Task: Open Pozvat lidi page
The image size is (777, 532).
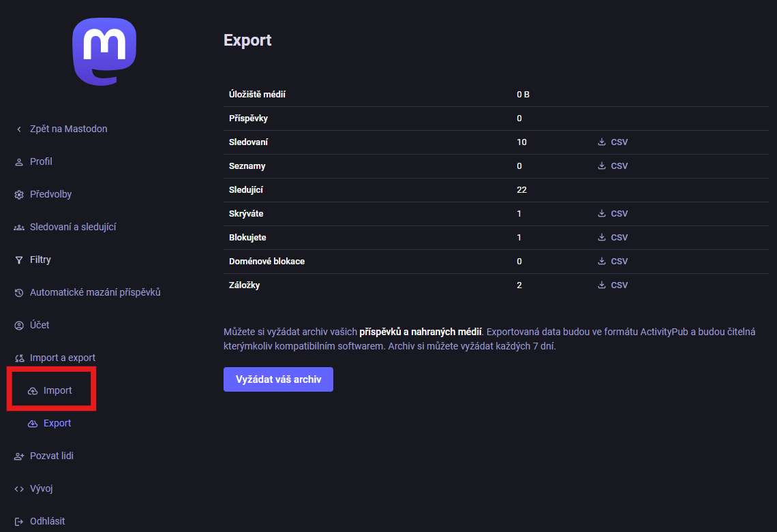Action: (x=51, y=456)
